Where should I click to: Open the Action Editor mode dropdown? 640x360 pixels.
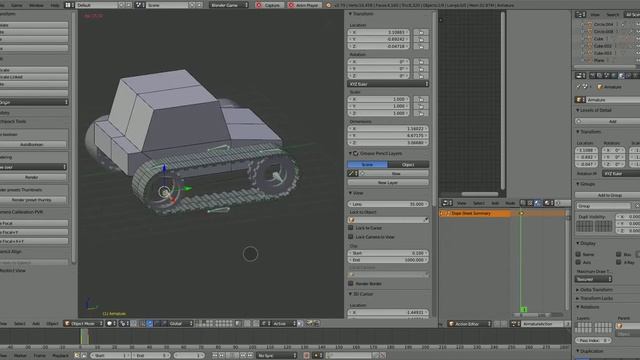pyautogui.click(x=469, y=324)
